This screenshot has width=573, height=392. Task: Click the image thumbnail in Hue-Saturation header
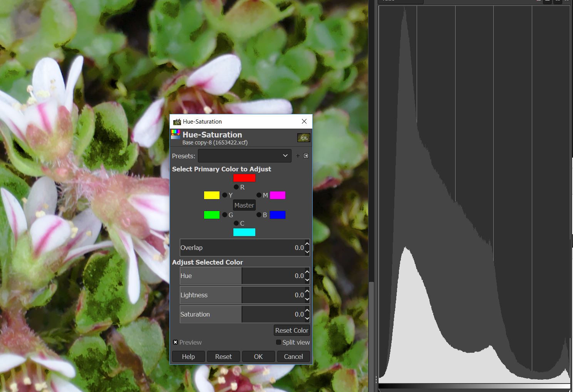click(304, 137)
